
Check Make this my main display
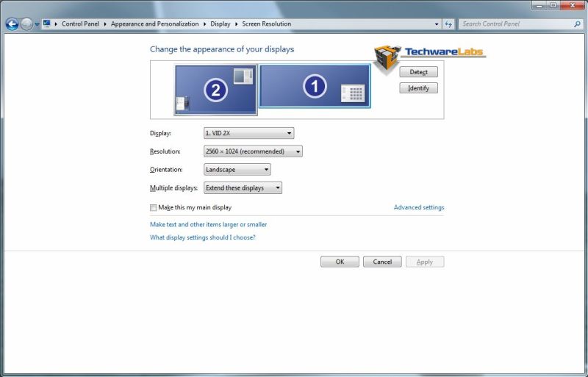click(x=154, y=207)
